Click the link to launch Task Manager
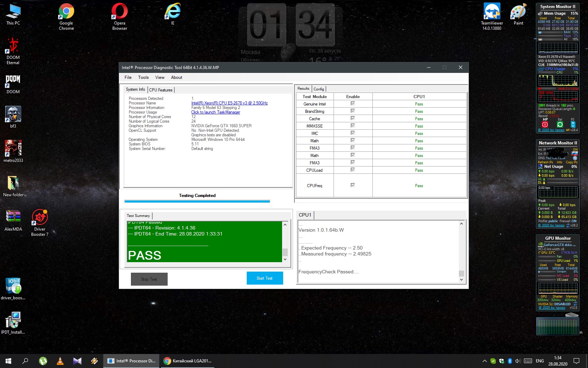 tap(216, 112)
